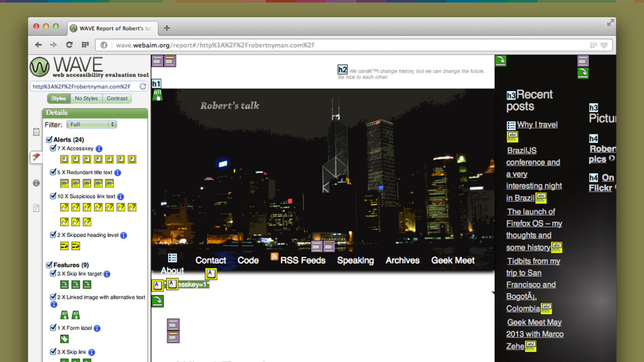Open the BrazilJS conference post link
The image size is (644, 362).
534,174
